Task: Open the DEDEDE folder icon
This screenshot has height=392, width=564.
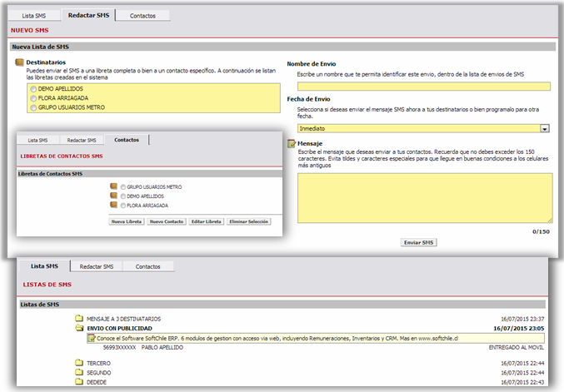Action: pyautogui.click(x=80, y=382)
